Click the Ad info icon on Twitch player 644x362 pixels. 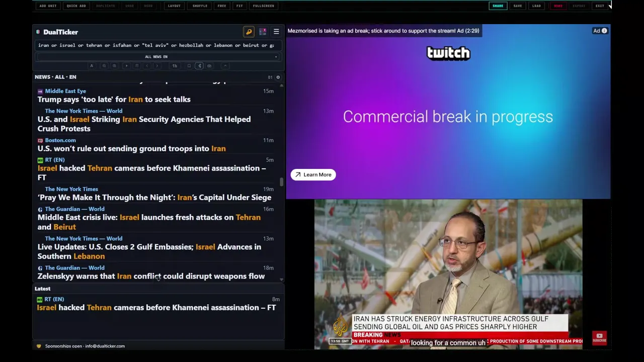click(604, 31)
